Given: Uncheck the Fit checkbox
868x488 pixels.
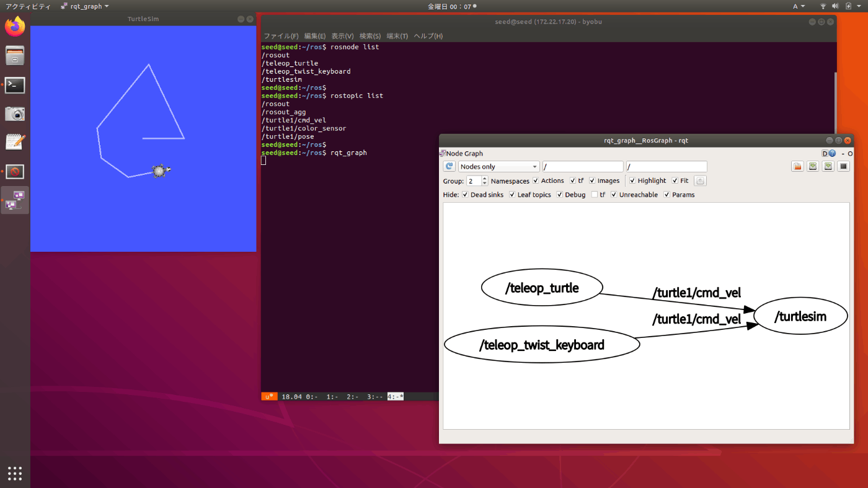Looking at the screenshot, I should (675, 180).
